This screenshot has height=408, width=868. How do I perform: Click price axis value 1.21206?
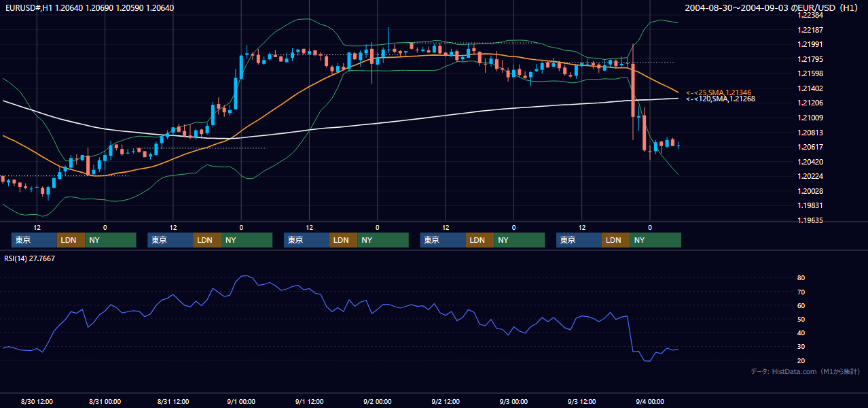coord(811,103)
